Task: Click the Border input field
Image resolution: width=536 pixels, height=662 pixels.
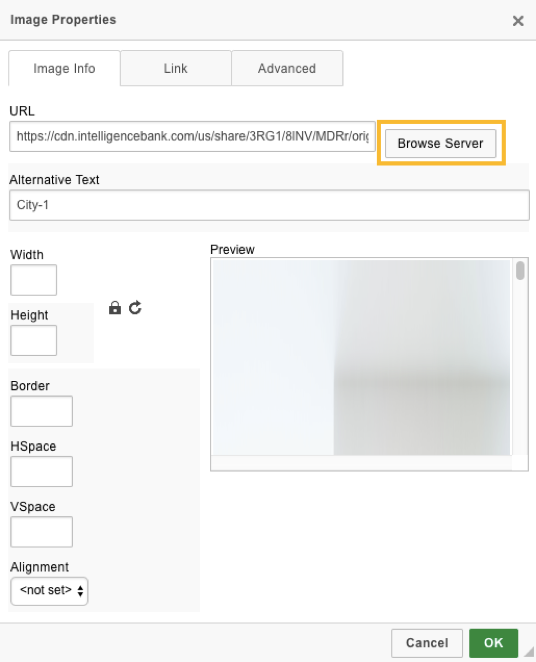Action: point(41,411)
